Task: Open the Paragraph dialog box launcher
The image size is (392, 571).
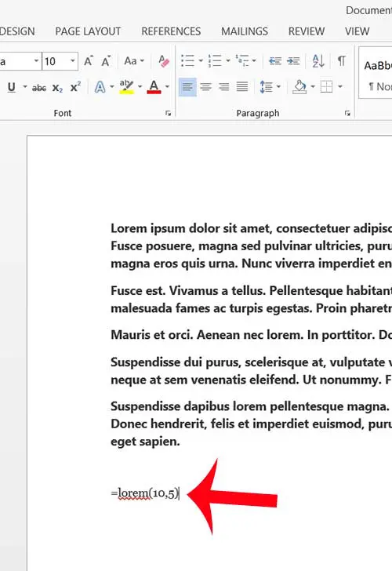Action: [x=347, y=114]
